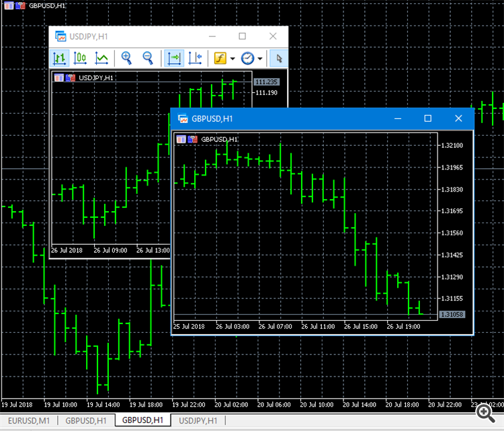Click time label 19 Jul 2018 on main chart

point(17,405)
